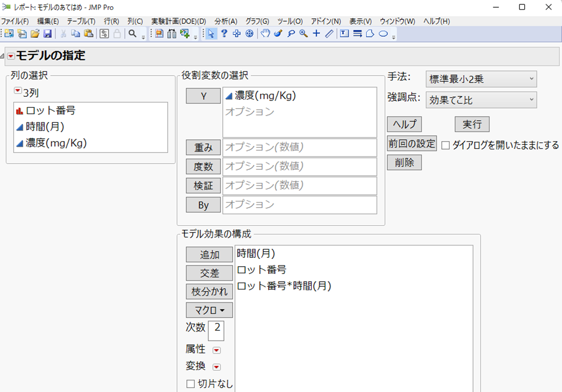
Task: Click the 次数 input field showing 2
Action: click(216, 330)
